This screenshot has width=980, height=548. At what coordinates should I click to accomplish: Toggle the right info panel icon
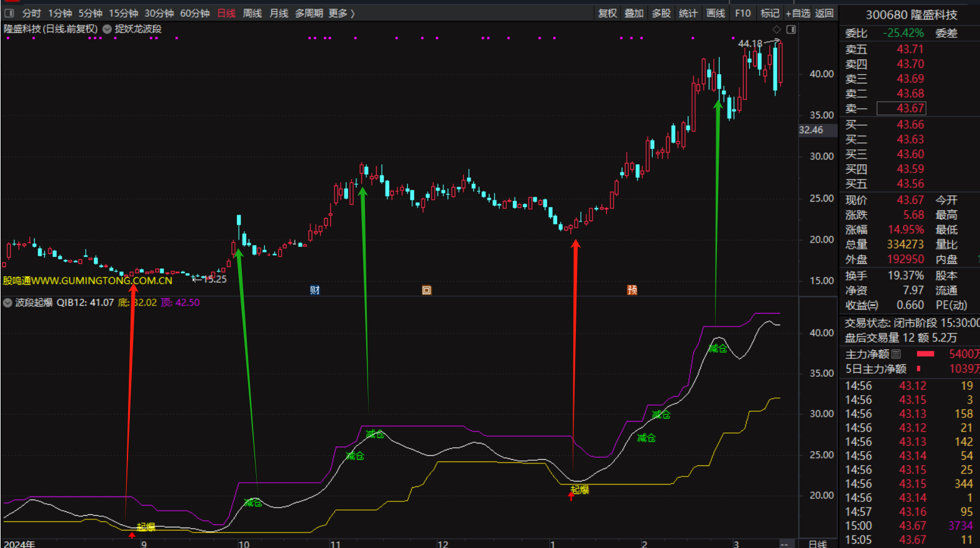click(791, 29)
